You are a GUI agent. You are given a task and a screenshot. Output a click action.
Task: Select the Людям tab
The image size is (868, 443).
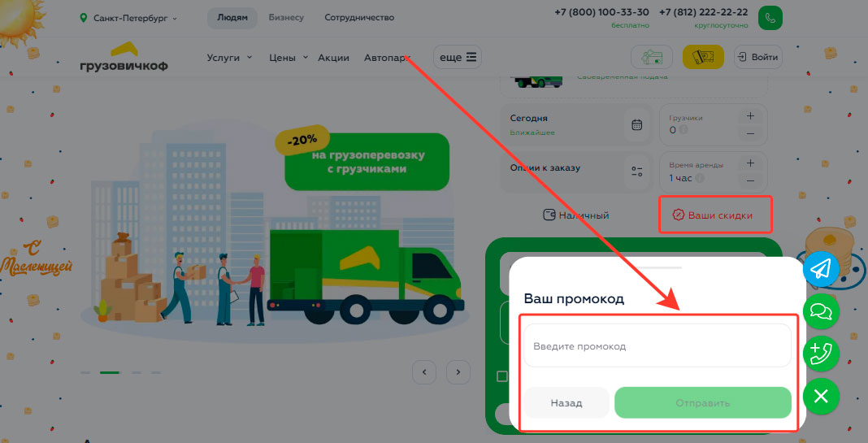232,18
